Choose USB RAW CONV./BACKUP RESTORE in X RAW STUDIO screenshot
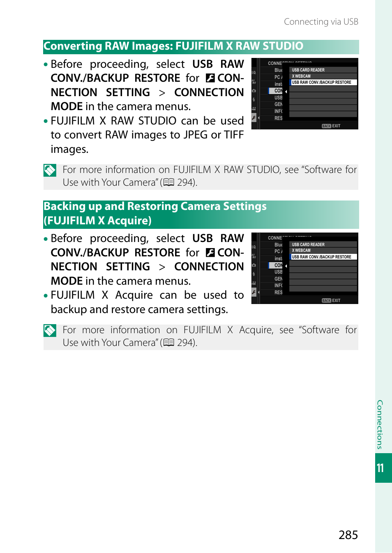Image resolution: width=392 pixels, height=553 pixels. click(323, 82)
